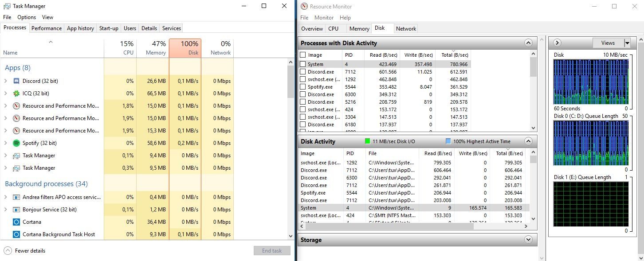Image resolution: width=644 pixels, height=261 pixels.
Task: Expand the Spotify (32 bit) app row
Action: [x=5, y=143]
